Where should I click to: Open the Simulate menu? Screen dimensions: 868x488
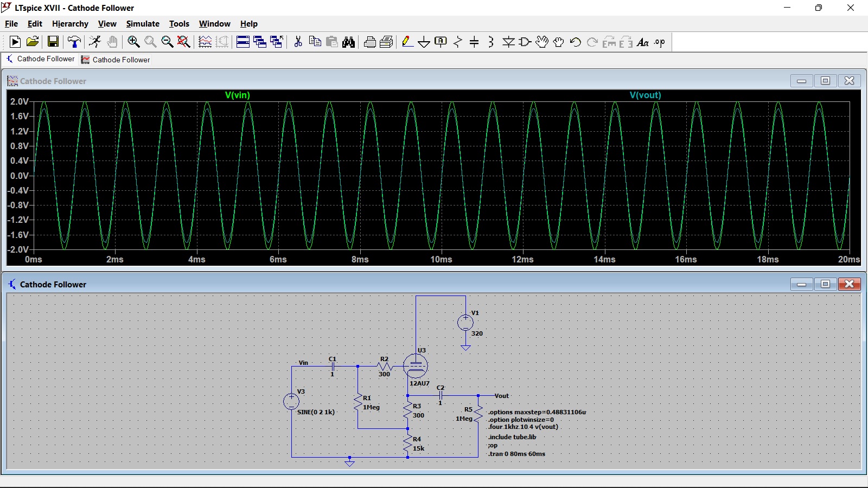[143, 23]
